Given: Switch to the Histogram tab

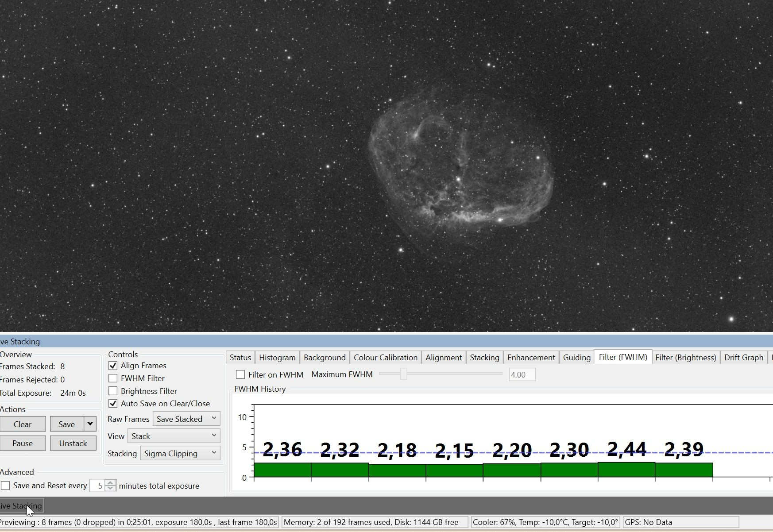Looking at the screenshot, I should [x=277, y=358].
